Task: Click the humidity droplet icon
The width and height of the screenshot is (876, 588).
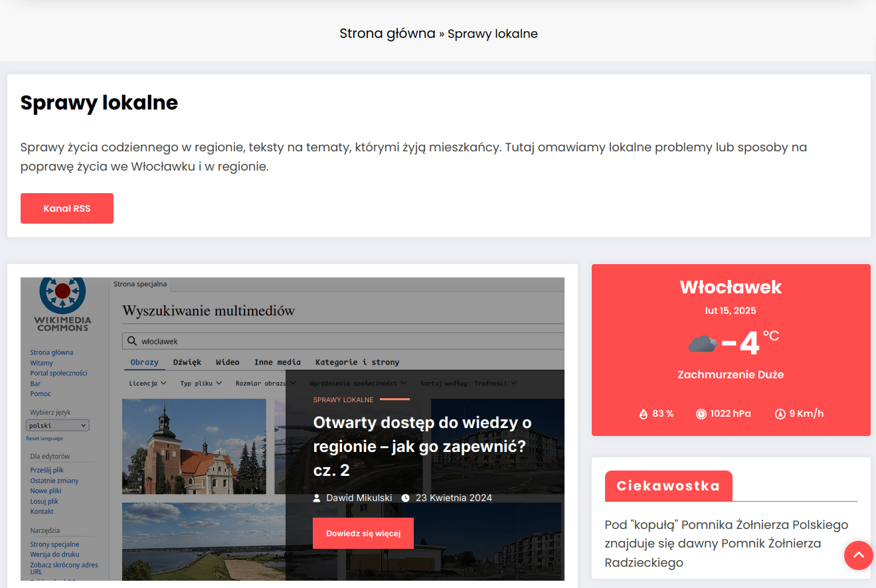Action: [643, 414]
